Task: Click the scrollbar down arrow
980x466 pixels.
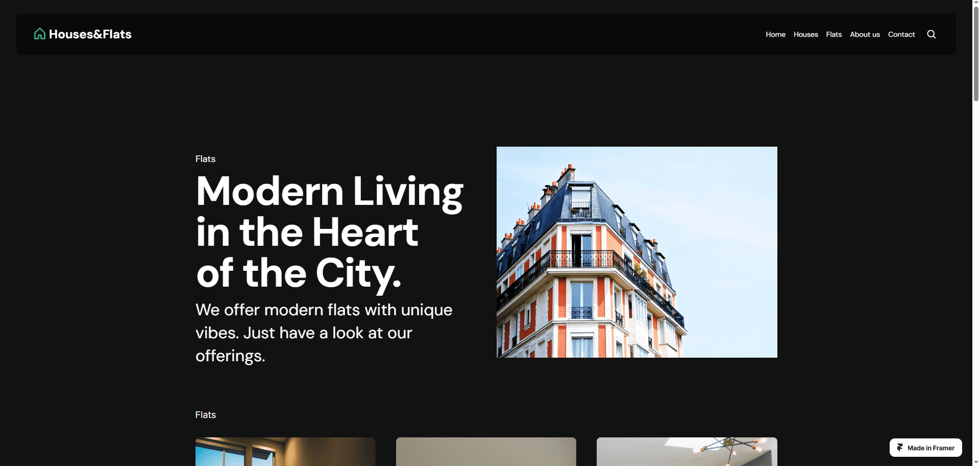Action: click(x=976, y=462)
